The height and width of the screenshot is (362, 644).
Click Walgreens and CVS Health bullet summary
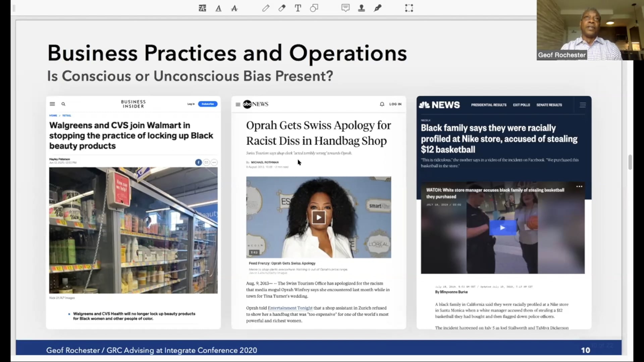134,316
